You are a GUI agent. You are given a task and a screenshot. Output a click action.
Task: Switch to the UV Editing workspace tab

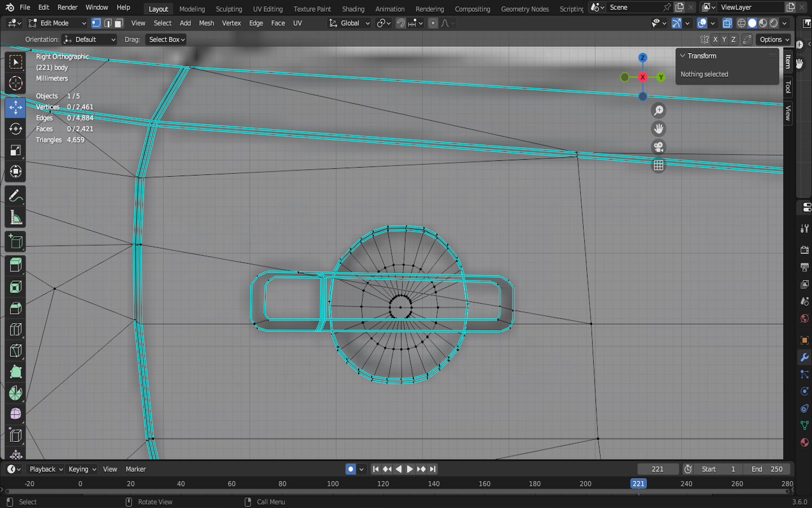268,9
